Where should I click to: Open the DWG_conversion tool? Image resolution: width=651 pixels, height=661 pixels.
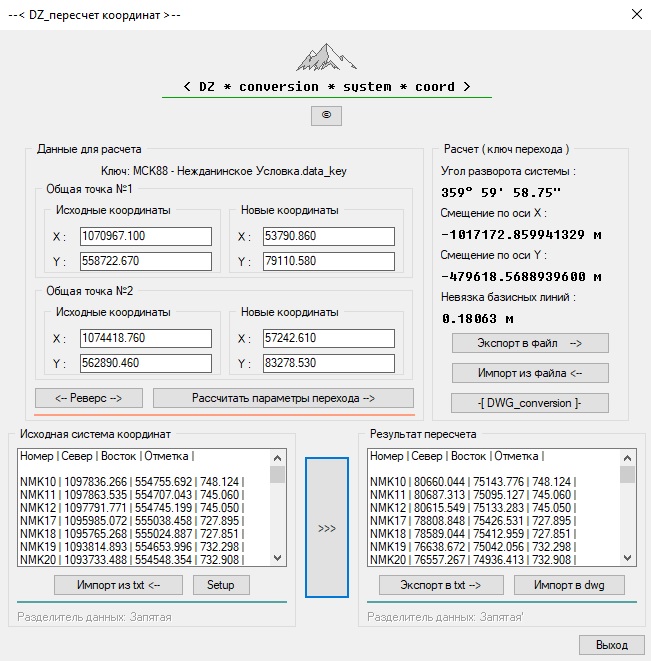click(x=530, y=403)
